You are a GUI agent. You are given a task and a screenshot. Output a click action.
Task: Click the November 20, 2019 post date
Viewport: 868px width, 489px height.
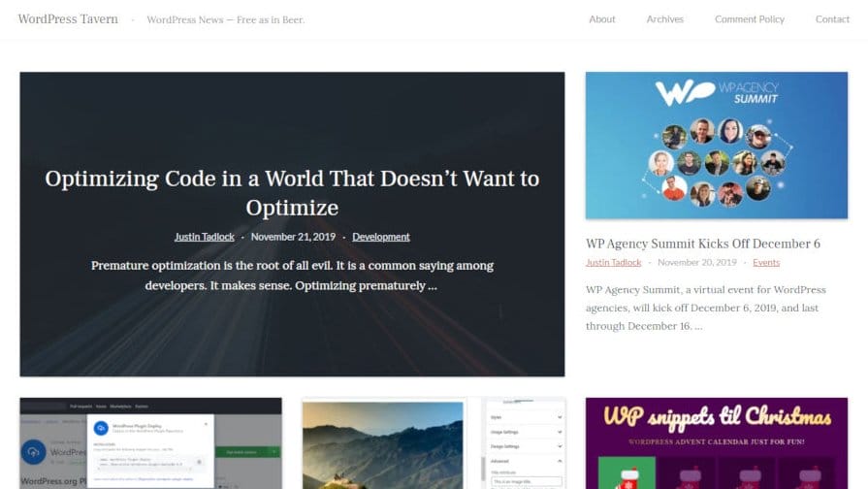point(696,263)
